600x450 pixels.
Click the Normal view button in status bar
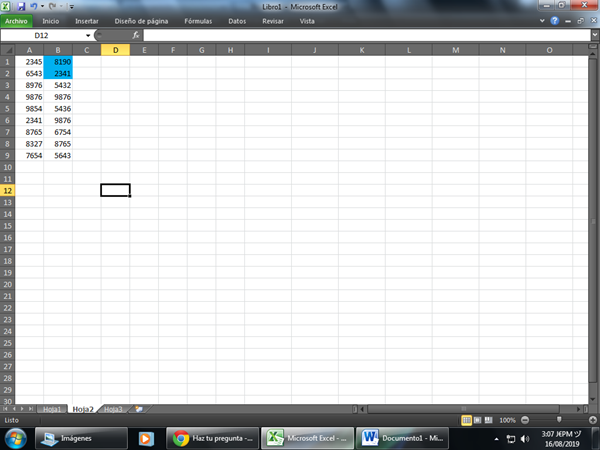tap(466, 420)
